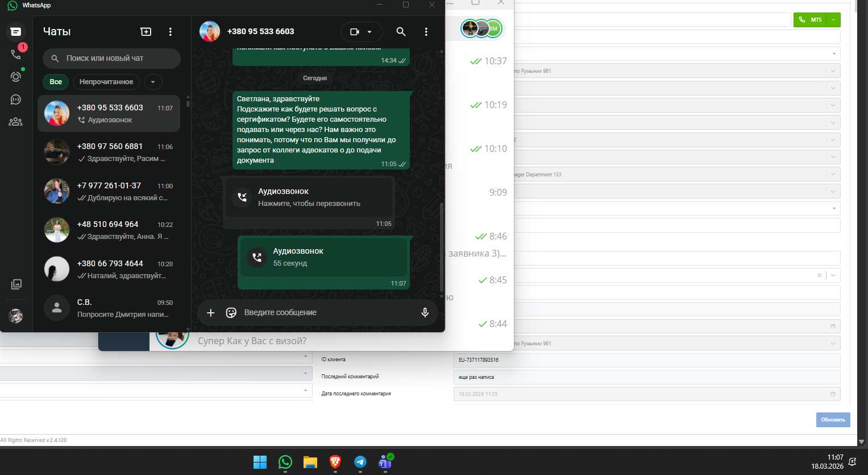
Task: Click the 9:09 message row in Telegram window
Action: tap(479, 192)
